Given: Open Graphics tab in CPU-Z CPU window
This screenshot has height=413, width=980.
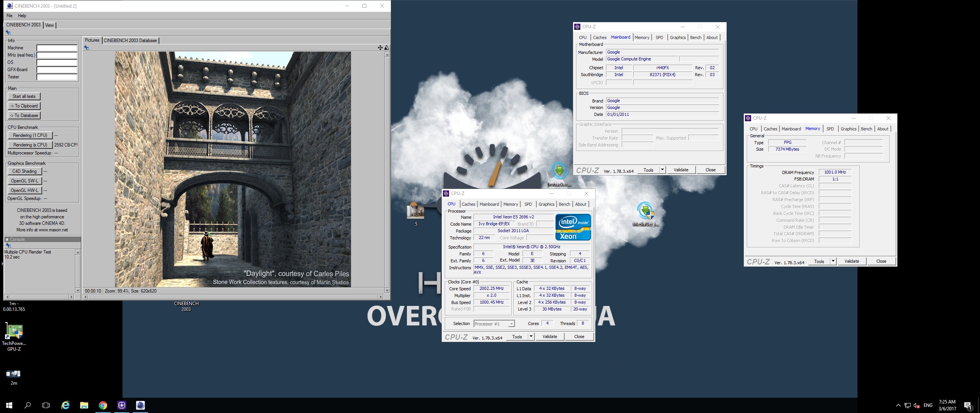Looking at the screenshot, I should [546, 204].
